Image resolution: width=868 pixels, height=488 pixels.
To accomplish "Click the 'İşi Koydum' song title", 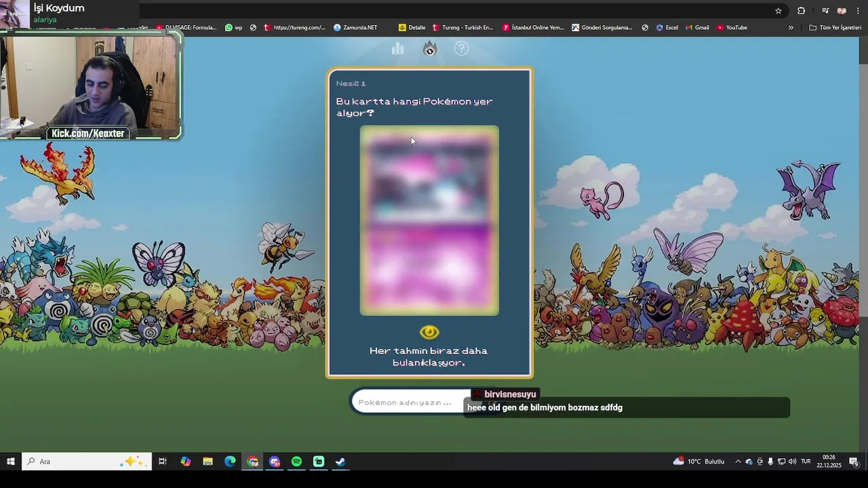I will [x=59, y=8].
